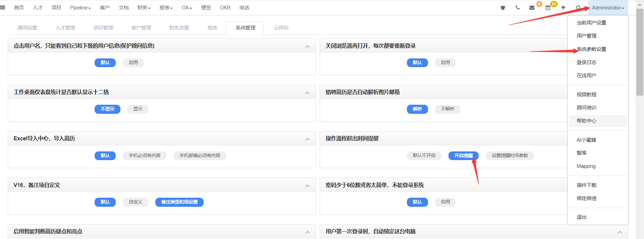Switch to the 通用设置 tab
The width and height of the screenshot is (644, 239).
point(27,28)
